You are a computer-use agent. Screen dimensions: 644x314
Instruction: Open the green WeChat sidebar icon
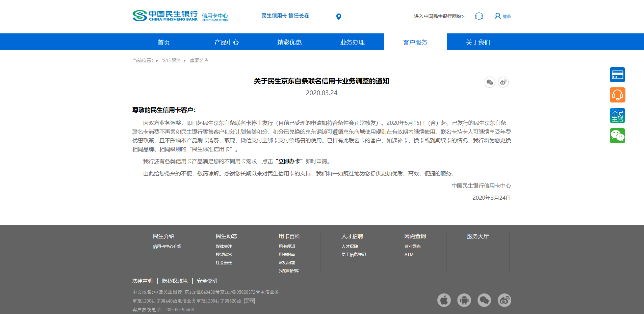[617, 136]
